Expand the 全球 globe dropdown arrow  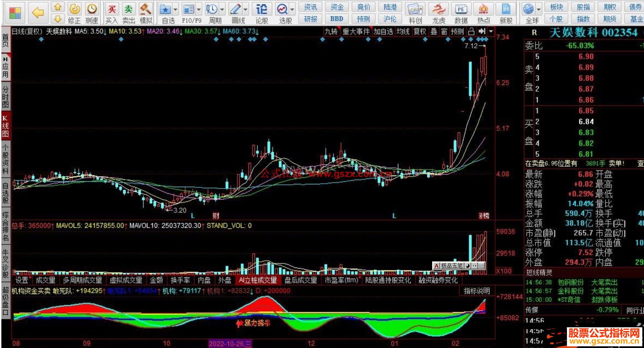click(x=539, y=10)
